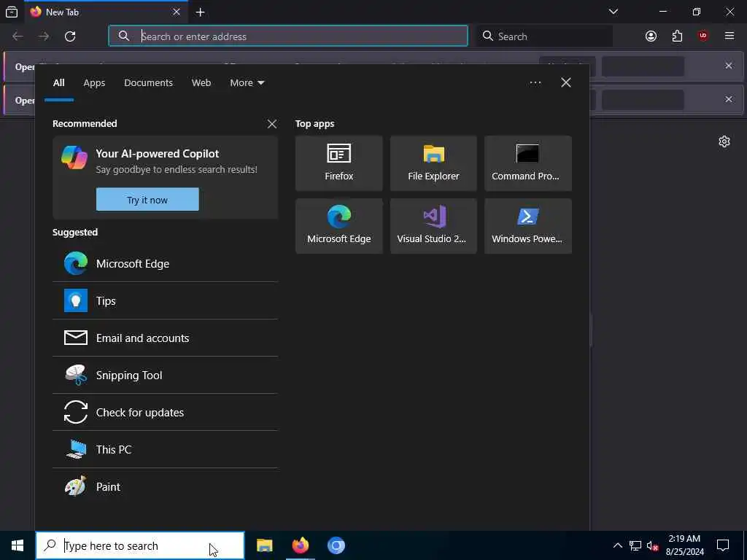Open File Explorer from taskbar
Screen dimensions: 747x560
[264, 545]
